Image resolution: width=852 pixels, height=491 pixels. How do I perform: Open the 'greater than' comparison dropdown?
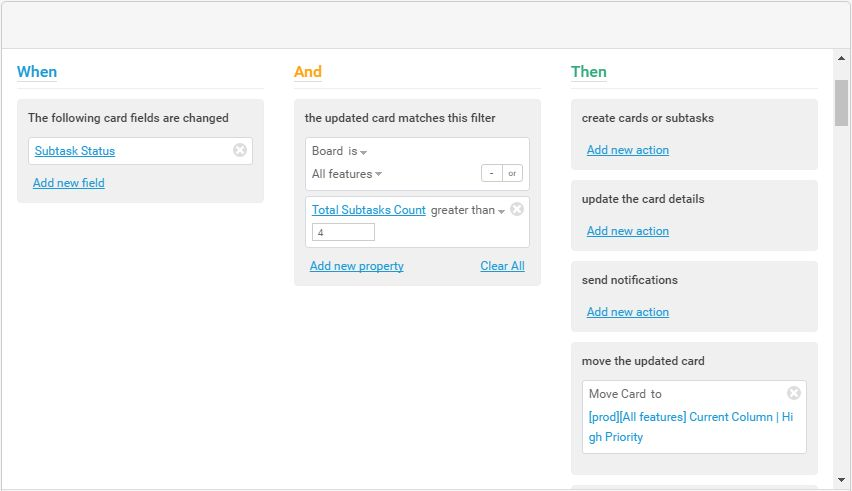[x=468, y=210]
